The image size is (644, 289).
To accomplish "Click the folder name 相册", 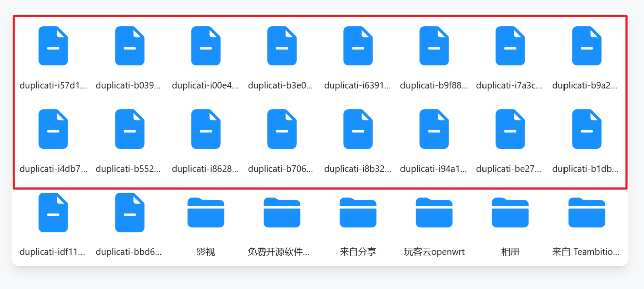I will point(510,252).
